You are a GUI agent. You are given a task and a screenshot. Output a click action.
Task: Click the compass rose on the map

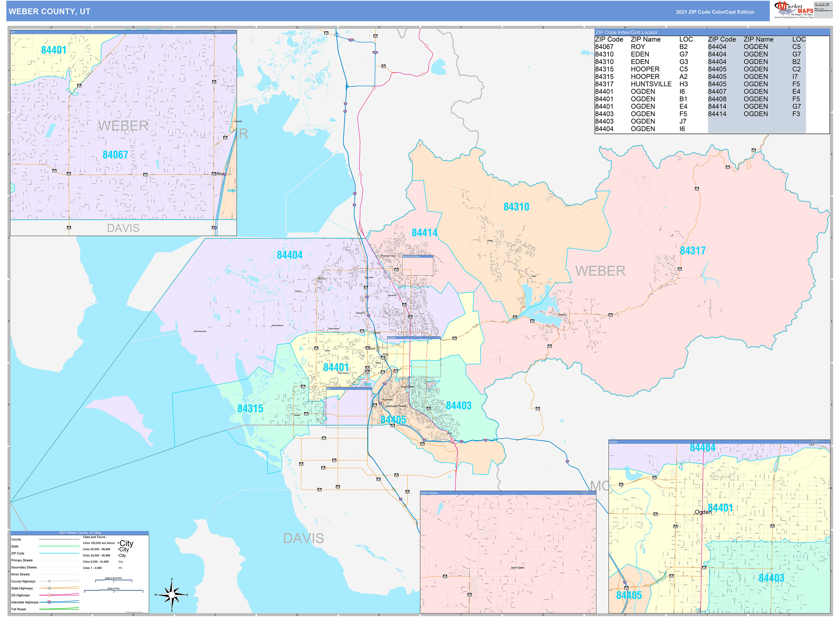pos(171,595)
